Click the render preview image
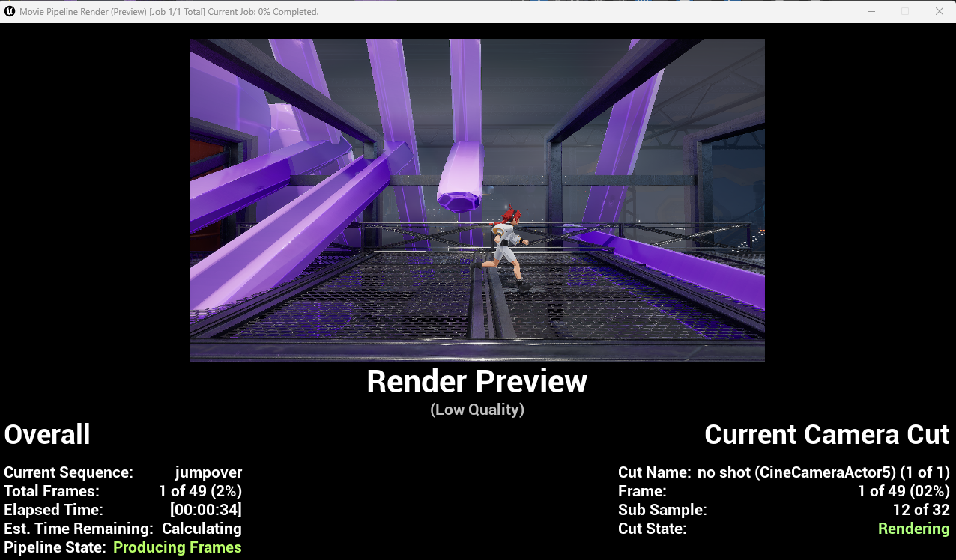Image resolution: width=956 pixels, height=560 pixels. point(477,201)
